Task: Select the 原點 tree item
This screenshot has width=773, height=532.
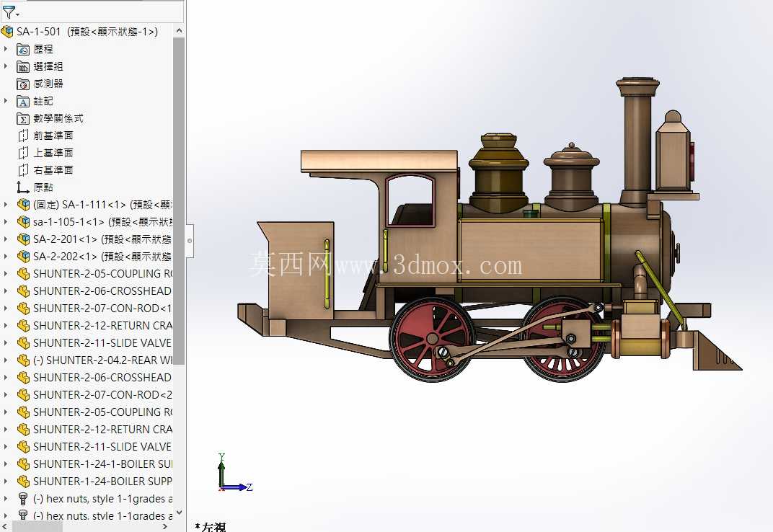Action: click(43, 187)
